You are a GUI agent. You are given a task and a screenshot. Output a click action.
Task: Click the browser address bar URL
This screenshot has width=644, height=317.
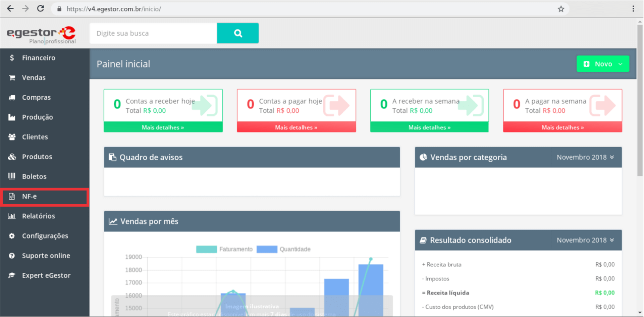(114, 9)
